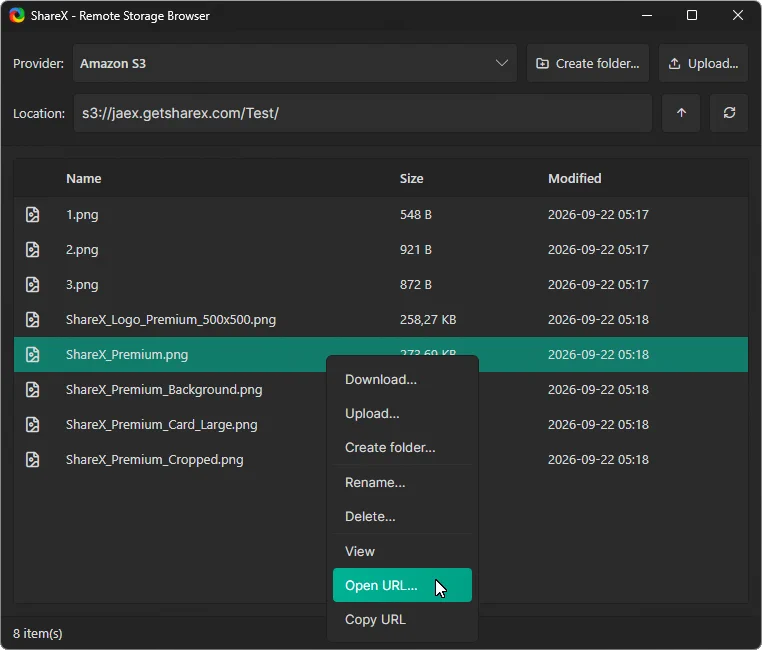Choose Open URL... from the context menu
This screenshot has height=650, width=762.
(x=402, y=585)
